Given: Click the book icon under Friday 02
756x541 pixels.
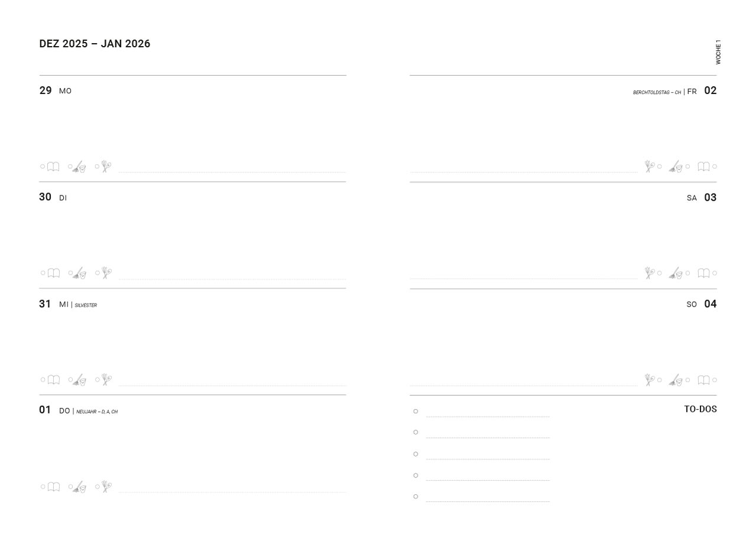Looking at the screenshot, I should (703, 167).
